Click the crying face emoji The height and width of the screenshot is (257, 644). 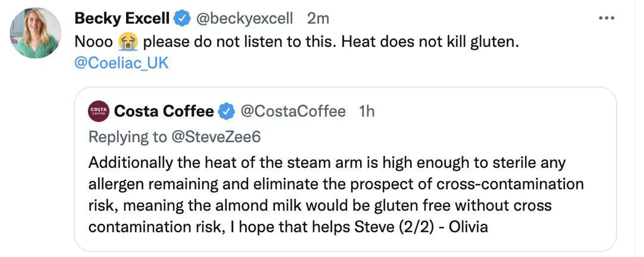click(128, 42)
